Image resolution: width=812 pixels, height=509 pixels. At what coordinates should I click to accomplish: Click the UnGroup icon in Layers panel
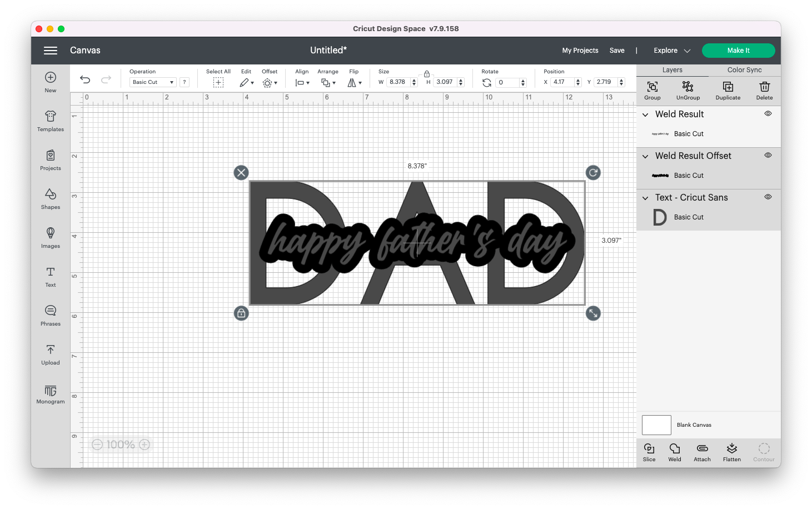click(688, 90)
